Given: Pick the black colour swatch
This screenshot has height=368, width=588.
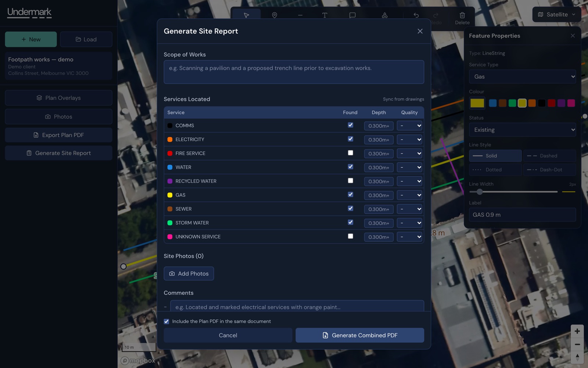Looking at the screenshot, I should pos(542,103).
